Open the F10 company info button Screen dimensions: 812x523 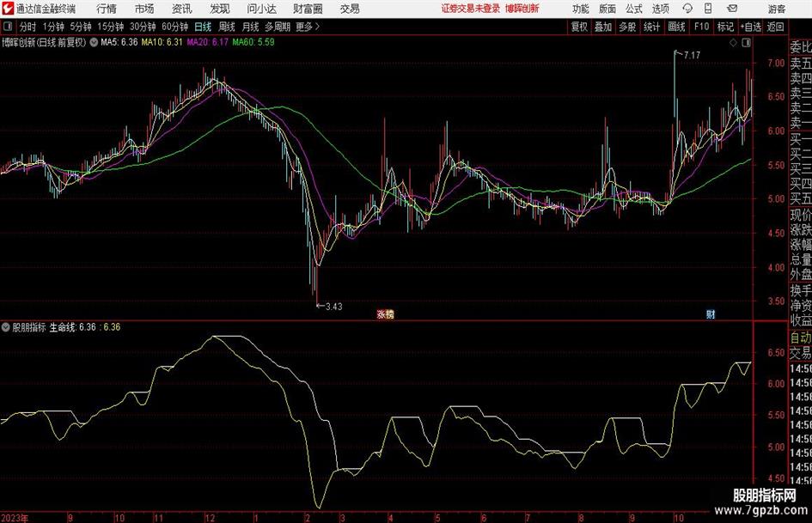coord(701,27)
